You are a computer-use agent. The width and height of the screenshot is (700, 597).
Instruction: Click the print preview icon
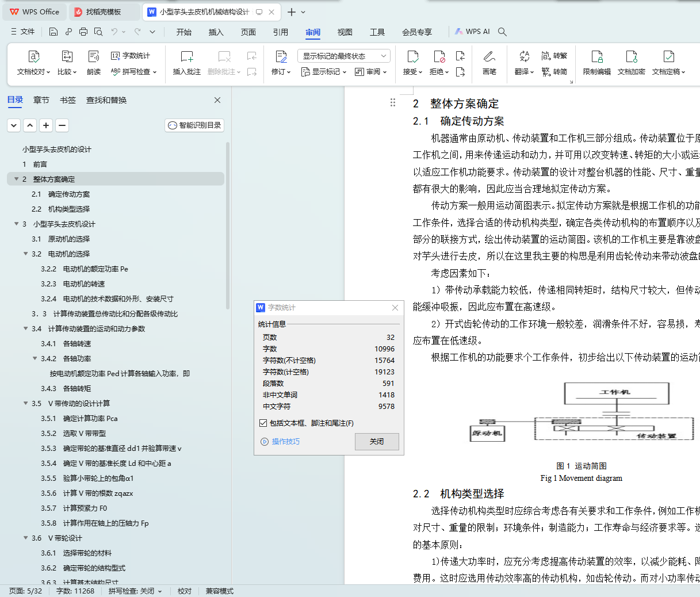(x=98, y=32)
